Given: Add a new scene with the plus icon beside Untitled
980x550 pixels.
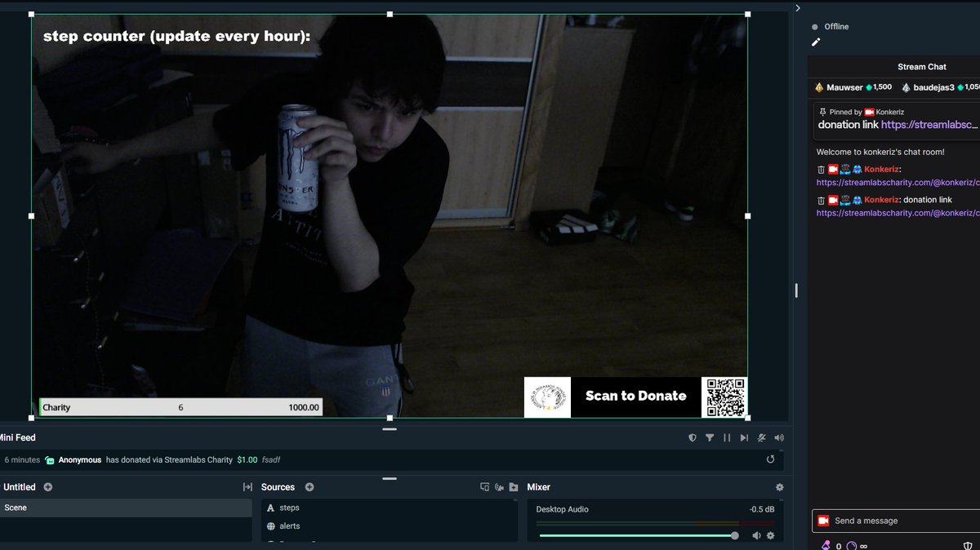Looking at the screenshot, I should click(x=48, y=487).
